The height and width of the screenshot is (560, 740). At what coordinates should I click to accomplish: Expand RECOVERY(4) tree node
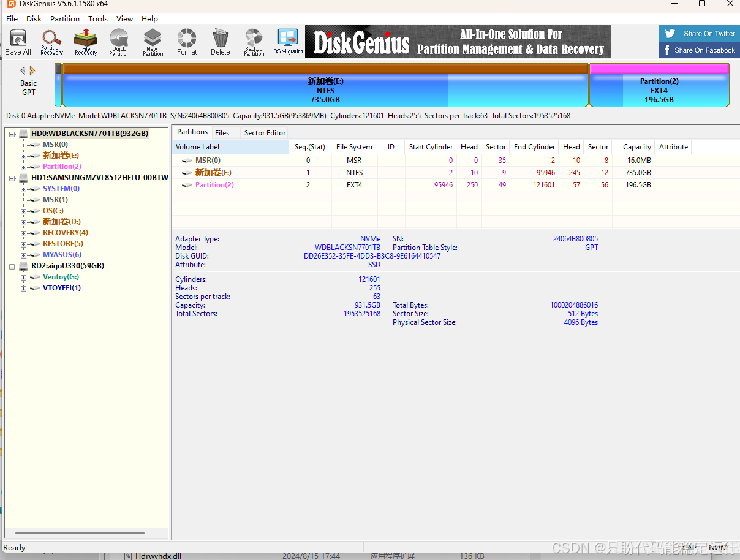click(24, 233)
